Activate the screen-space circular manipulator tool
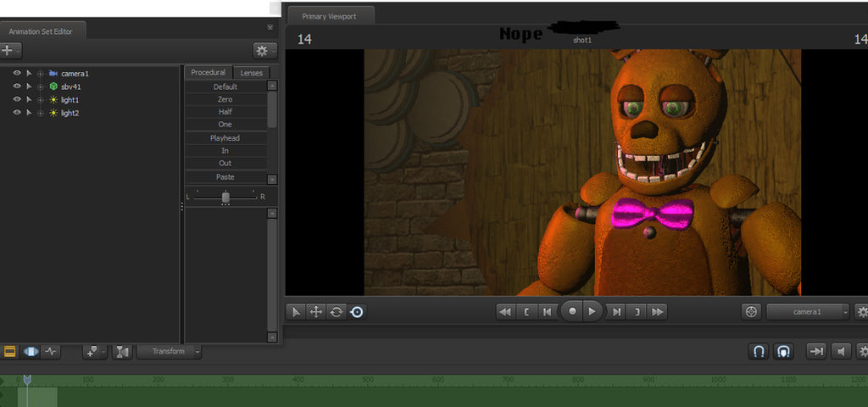This screenshot has width=868, height=407. (x=357, y=312)
